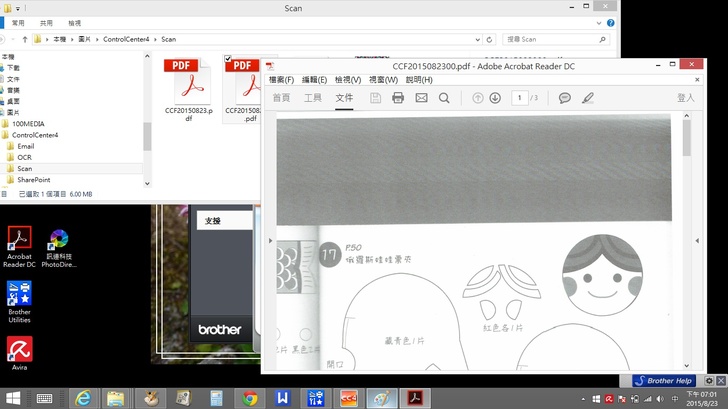Select the Fill & Sign pen tool

(x=588, y=98)
